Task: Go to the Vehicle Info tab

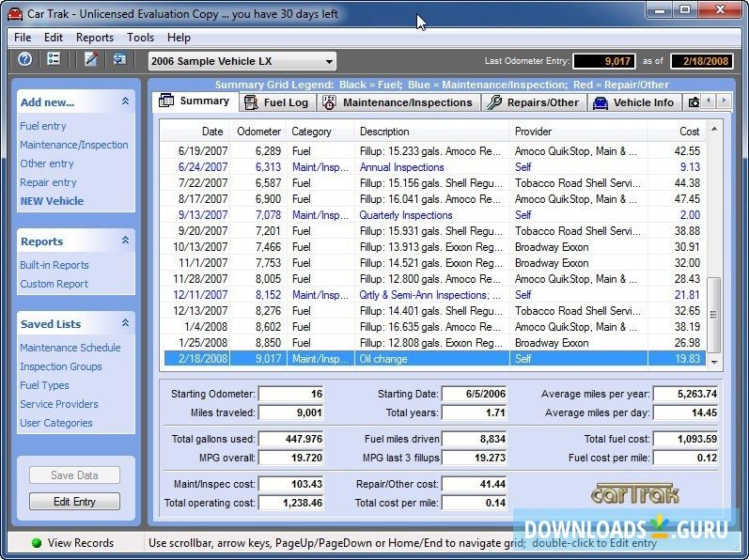Action: point(633,102)
